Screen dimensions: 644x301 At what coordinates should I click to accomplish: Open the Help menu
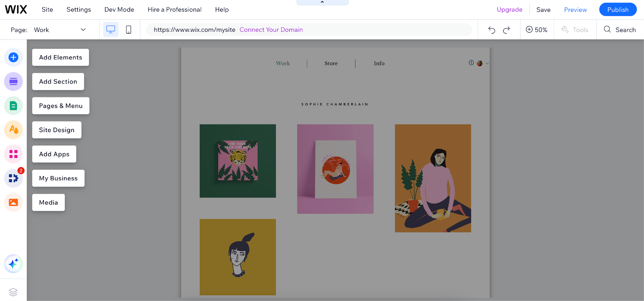click(x=222, y=9)
